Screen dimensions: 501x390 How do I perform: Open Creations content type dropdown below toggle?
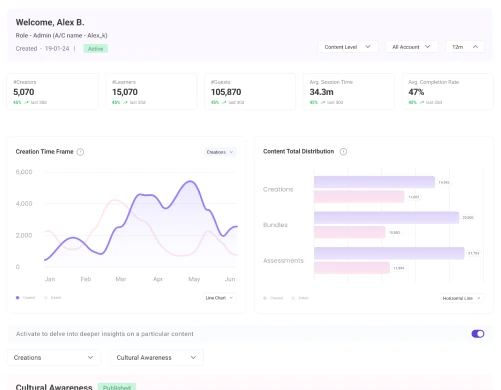[x=54, y=358]
